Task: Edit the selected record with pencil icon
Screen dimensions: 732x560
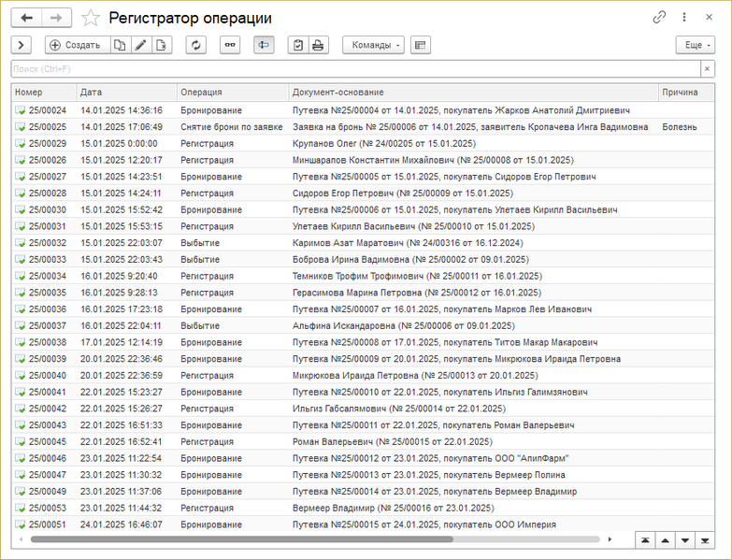Action: pyautogui.click(x=141, y=45)
